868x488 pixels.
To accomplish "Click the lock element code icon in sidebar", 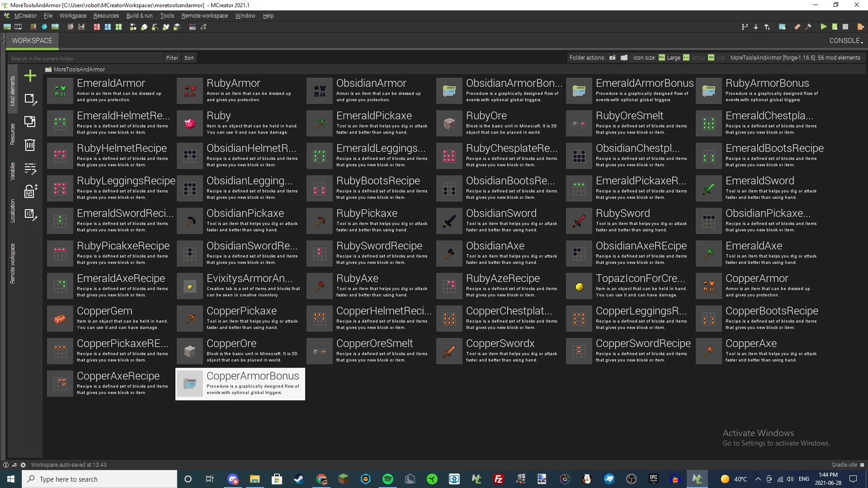I will tap(30, 192).
